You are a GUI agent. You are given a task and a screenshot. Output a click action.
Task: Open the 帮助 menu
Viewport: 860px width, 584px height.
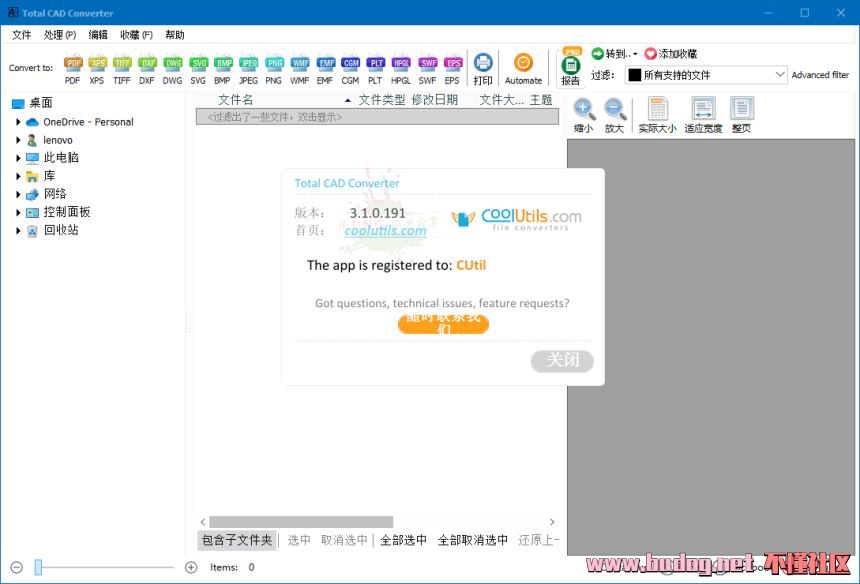(174, 35)
